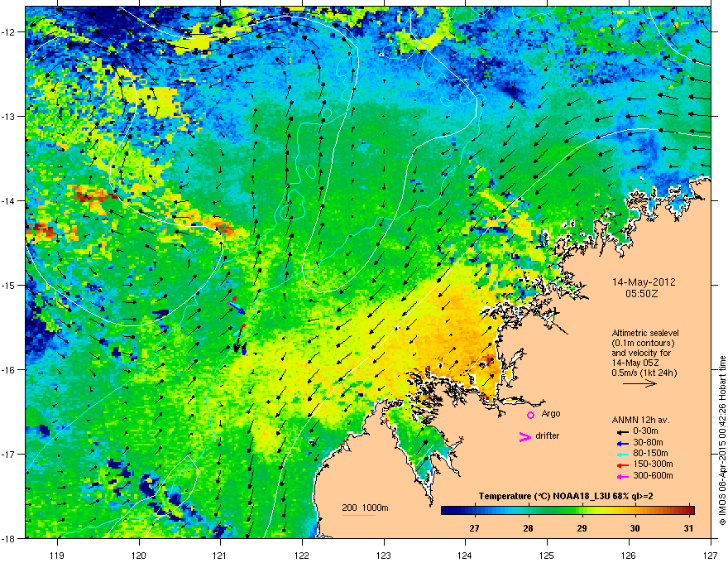Click the longitude axis label '126'
Image resolution: width=728 pixels, height=563 pixels.
pos(629,555)
